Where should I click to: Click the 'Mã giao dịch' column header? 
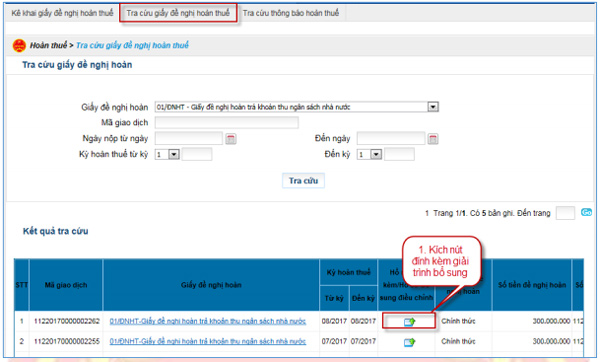[66, 285]
